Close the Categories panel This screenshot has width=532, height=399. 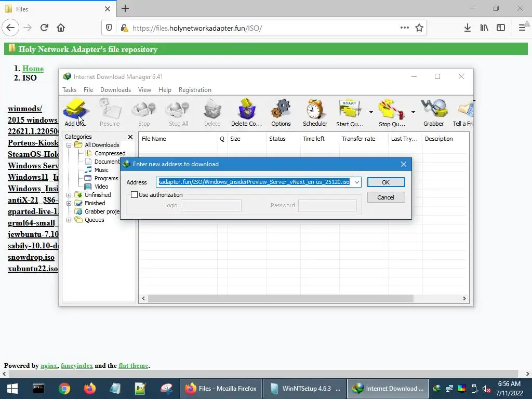click(130, 137)
